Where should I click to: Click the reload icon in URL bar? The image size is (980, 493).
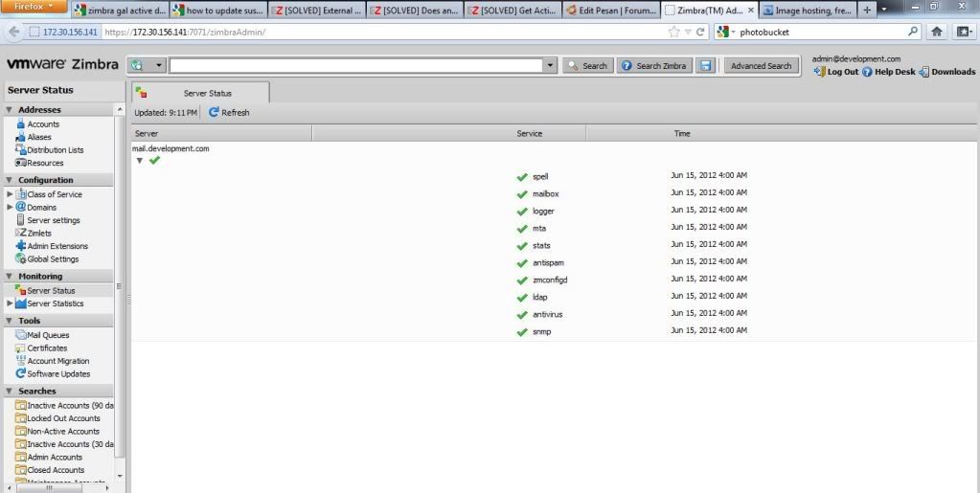point(700,32)
